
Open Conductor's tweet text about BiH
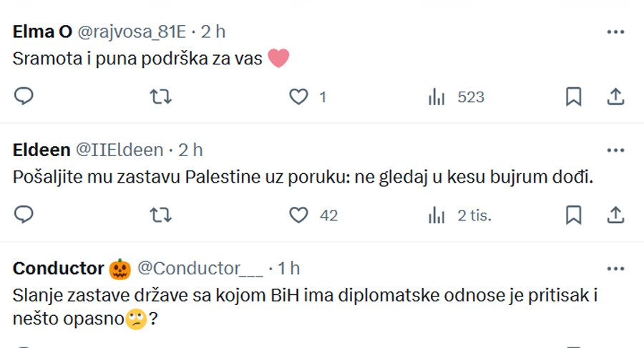point(305,307)
